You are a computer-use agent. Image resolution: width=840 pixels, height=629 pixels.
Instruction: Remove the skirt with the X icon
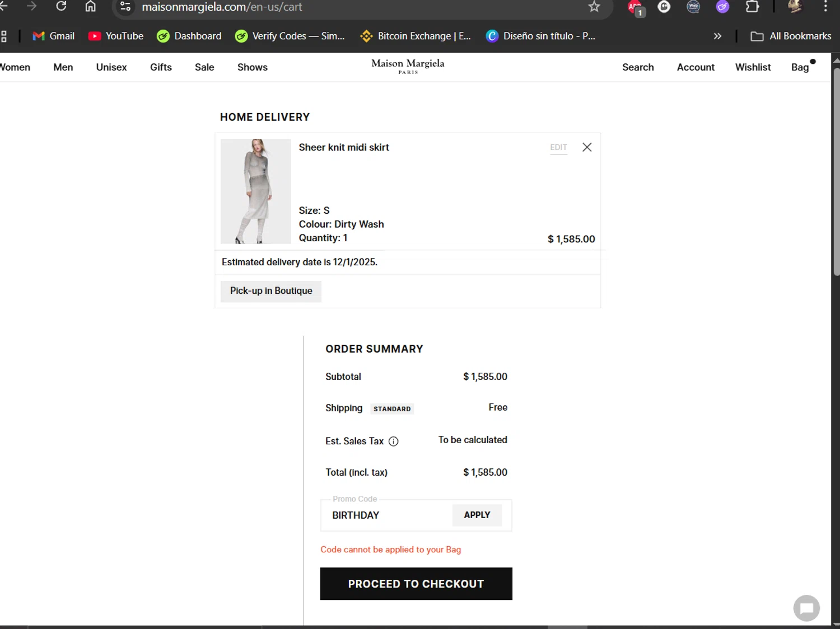tap(587, 147)
